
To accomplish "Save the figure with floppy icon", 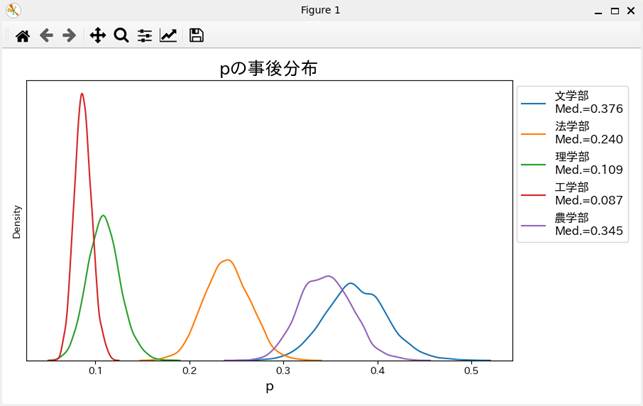I will click(x=196, y=35).
